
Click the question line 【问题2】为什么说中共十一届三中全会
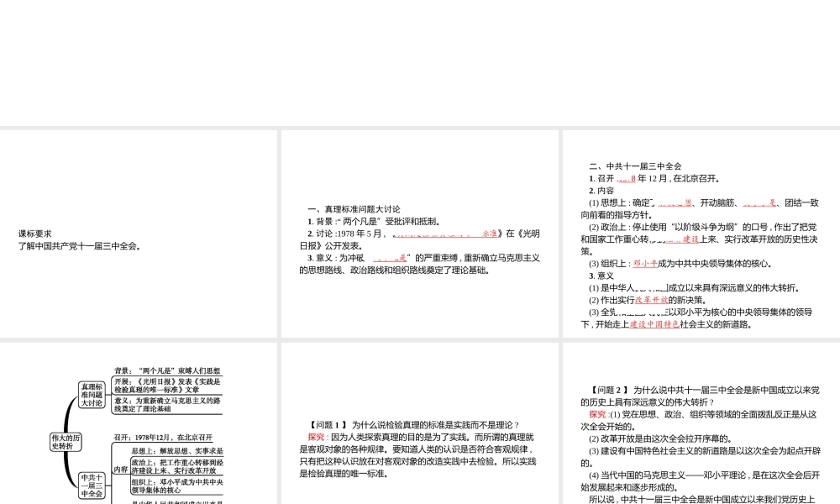coord(705,390)
